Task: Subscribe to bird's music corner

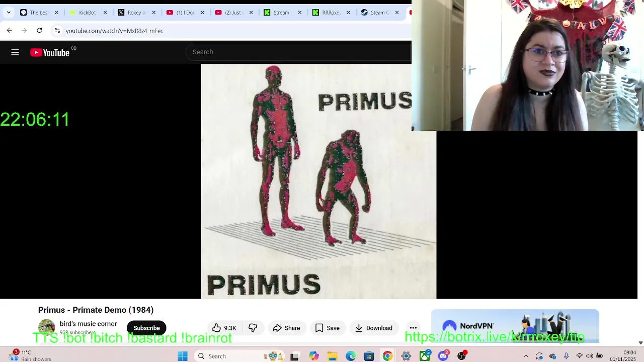Action: [x=146, y=328]
